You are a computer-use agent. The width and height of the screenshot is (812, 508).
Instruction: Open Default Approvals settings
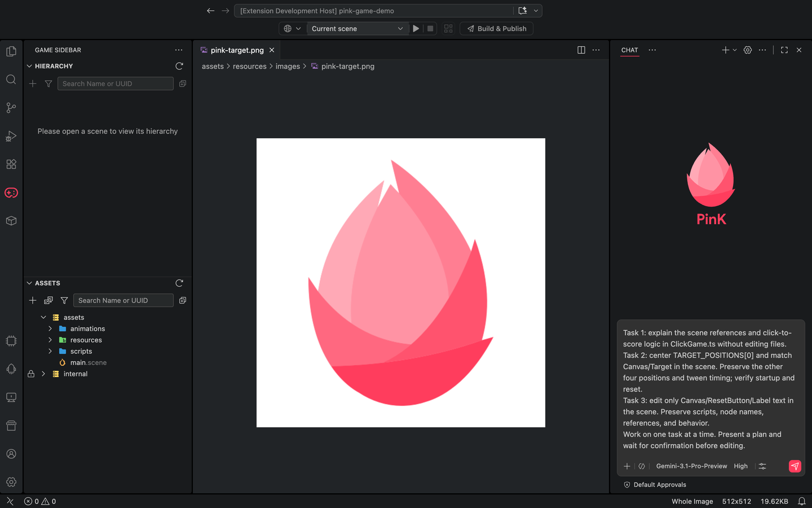coord(655,485)
